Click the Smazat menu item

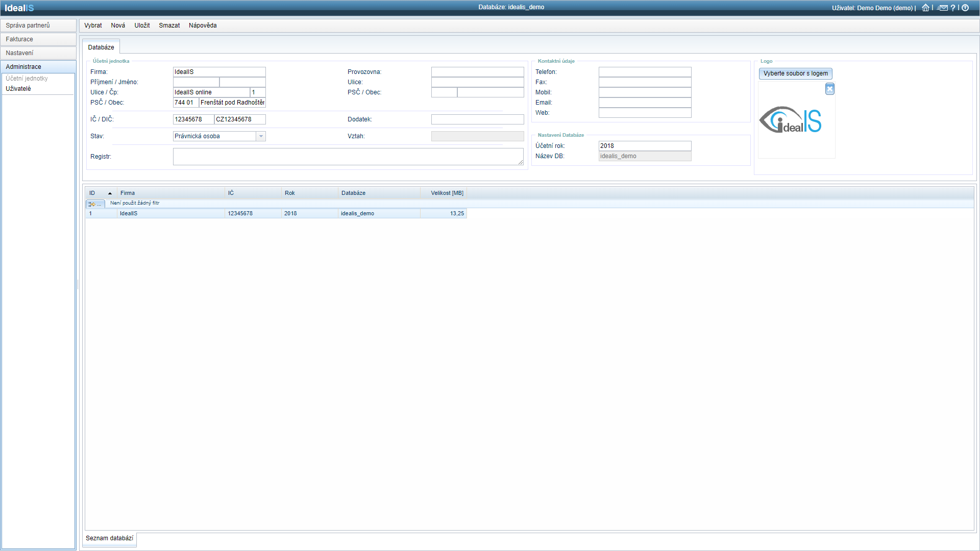tap(169, 26)
